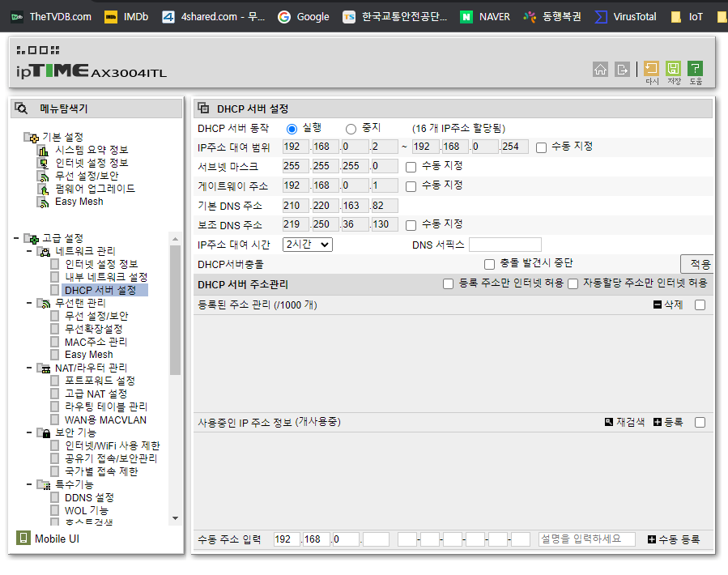Viewport: 728px width, 575px height.
Task: Check the select-all box beside 삭제
Action: click(700, 305)
